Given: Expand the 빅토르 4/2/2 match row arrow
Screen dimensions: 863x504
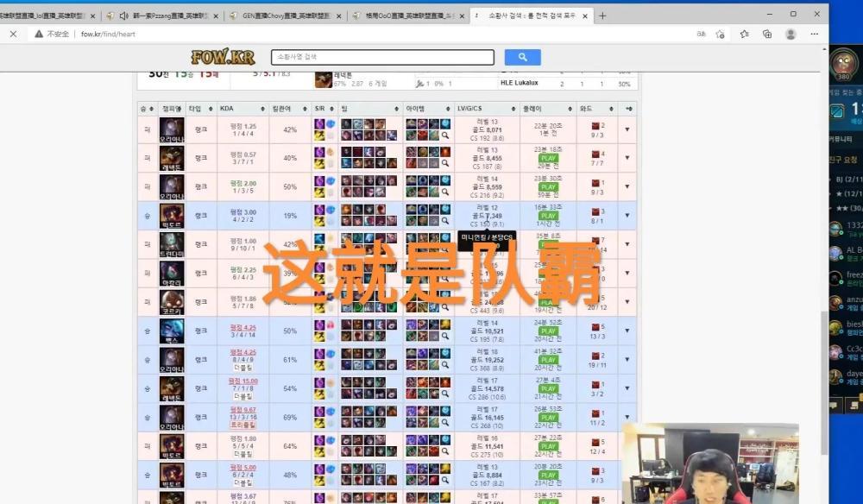Looking at the screenshot, I should tap(627, 216).
